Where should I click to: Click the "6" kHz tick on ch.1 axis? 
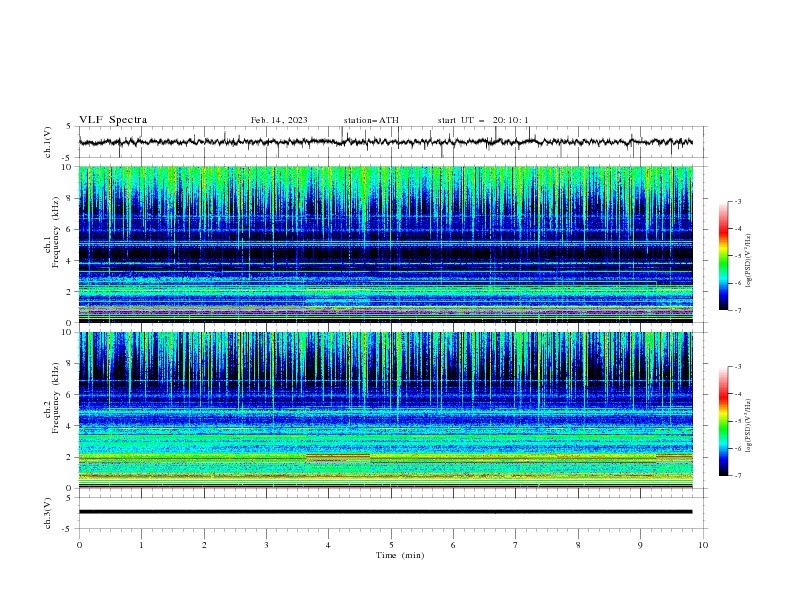69,229
